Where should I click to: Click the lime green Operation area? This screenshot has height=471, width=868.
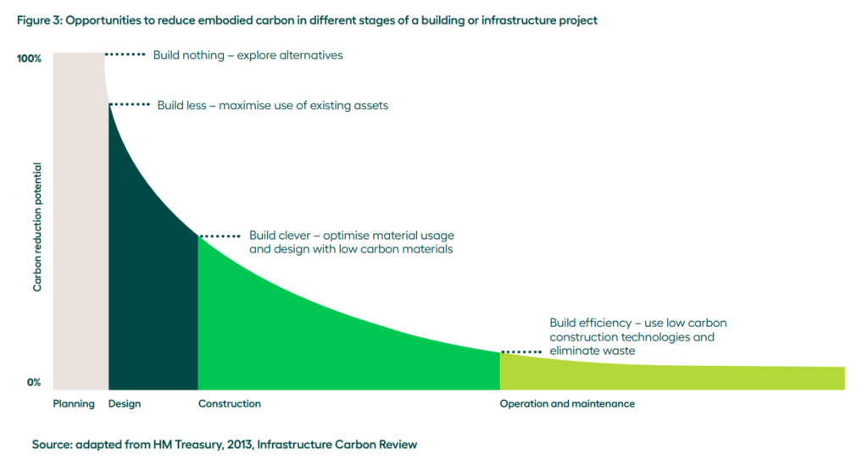(672, 378)
